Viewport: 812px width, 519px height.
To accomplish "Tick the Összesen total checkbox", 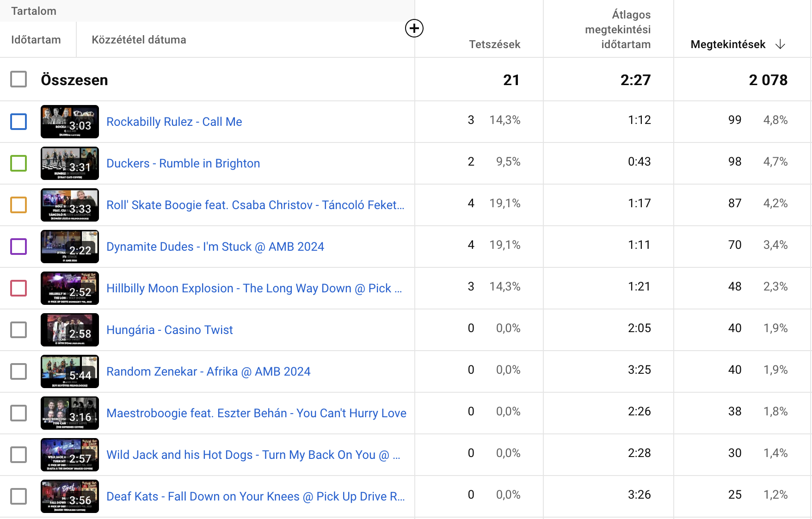I will [18, 79].
